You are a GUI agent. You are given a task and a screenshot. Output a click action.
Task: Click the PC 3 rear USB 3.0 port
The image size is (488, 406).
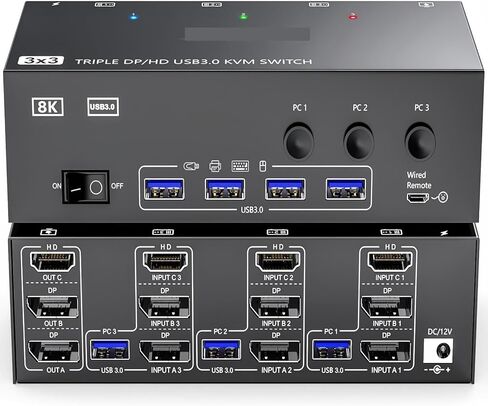[110, 349]
